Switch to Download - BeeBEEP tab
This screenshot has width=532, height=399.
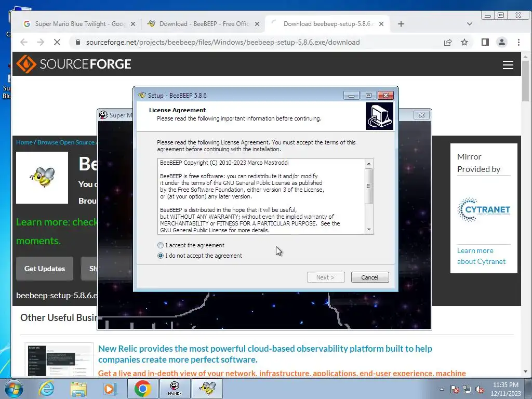tap(204, 24)
